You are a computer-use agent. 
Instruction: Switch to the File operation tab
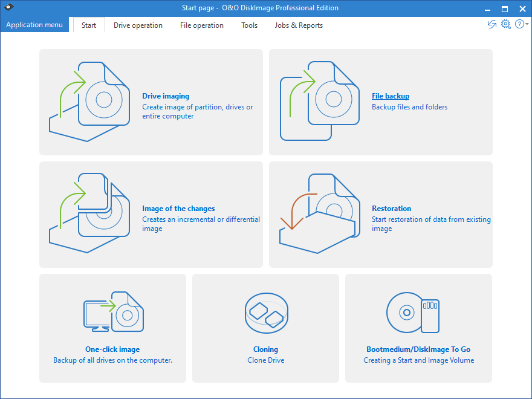pos(201,25)
